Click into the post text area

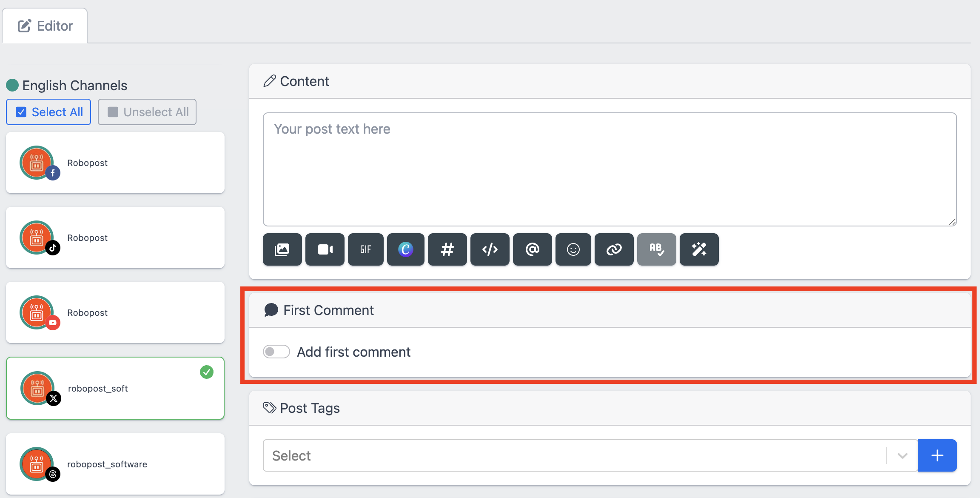610,169
